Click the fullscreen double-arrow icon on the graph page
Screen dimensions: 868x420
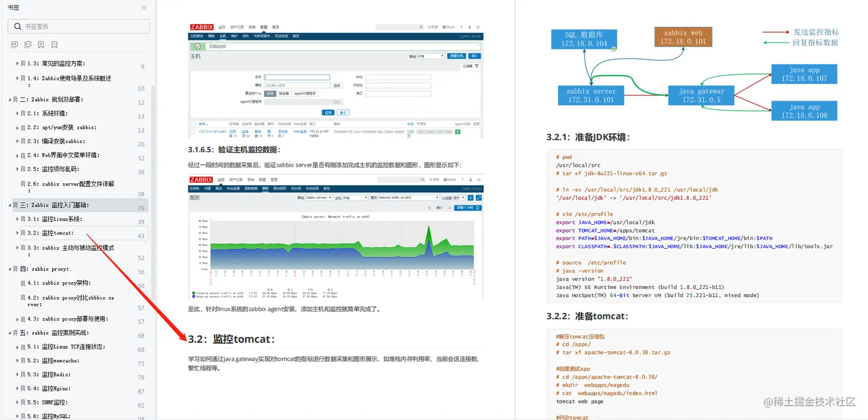click(478, 198)
